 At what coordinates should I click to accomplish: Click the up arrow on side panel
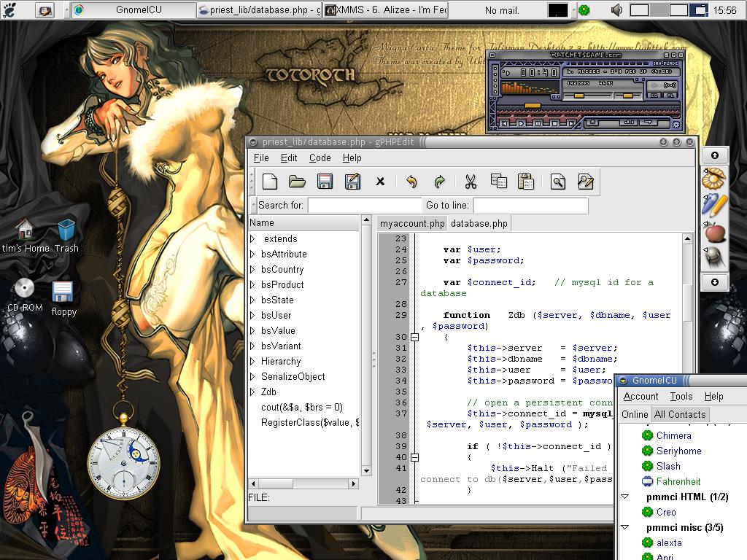[x=715, y=155]
